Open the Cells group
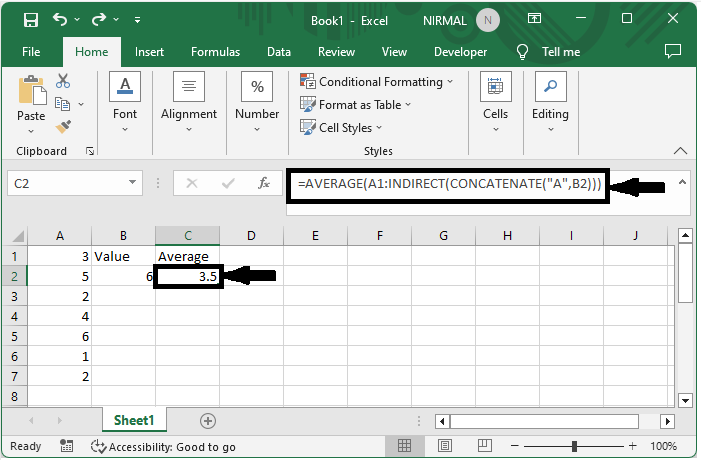 point(495,102)
